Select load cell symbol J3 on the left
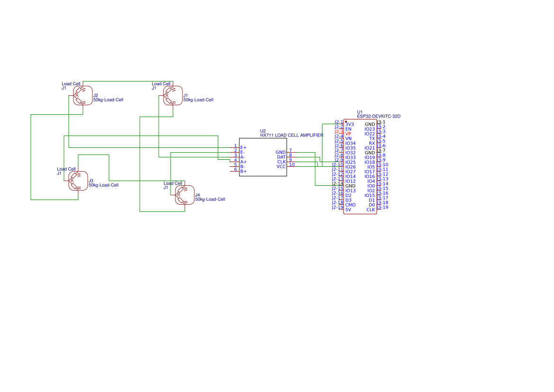Viewport: 554px width, 392px height. pos(77,180)
